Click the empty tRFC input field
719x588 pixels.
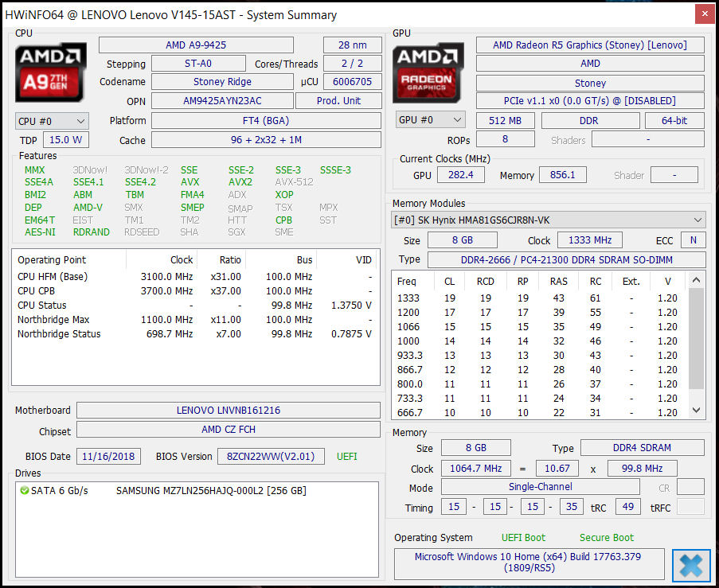(690, 506)
